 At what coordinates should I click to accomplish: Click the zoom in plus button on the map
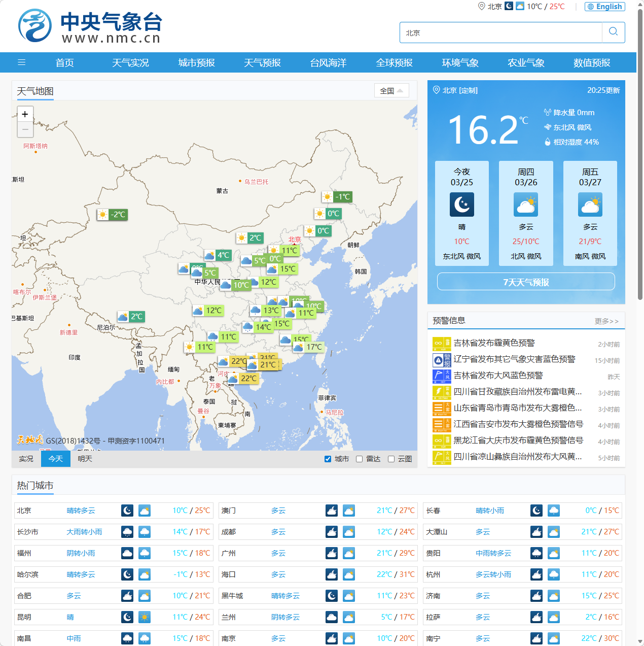coord(25,114)
